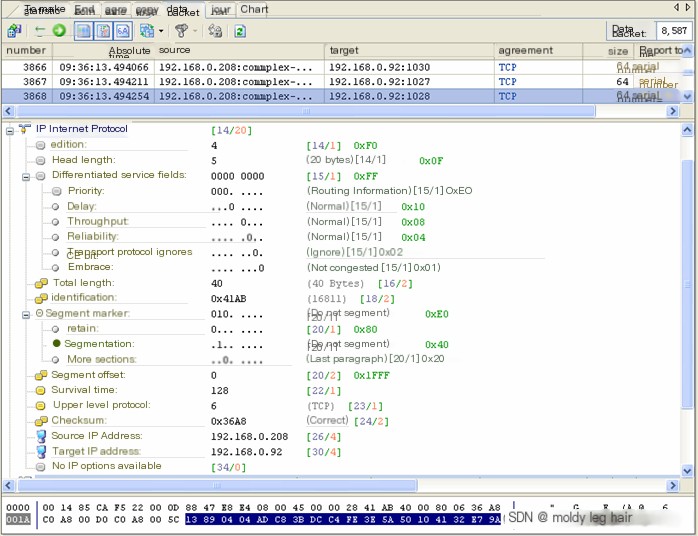Click the retain field bullet icon

pos(55,329)
